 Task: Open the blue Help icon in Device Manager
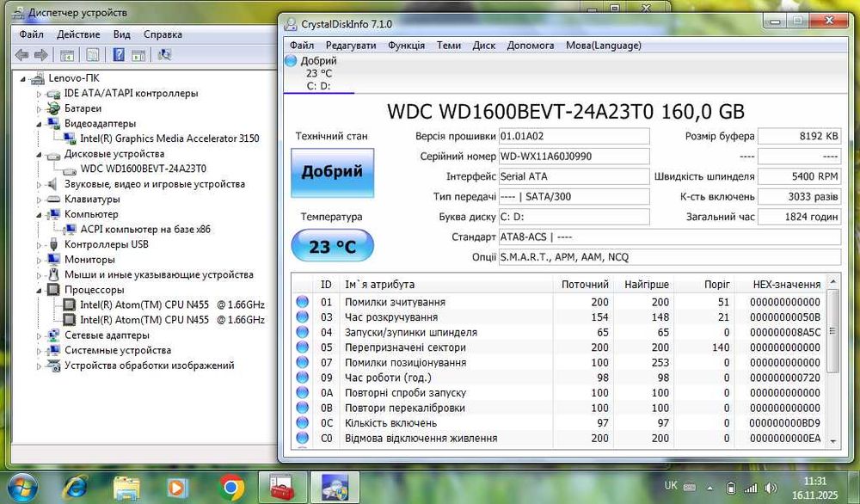(119, 55)
